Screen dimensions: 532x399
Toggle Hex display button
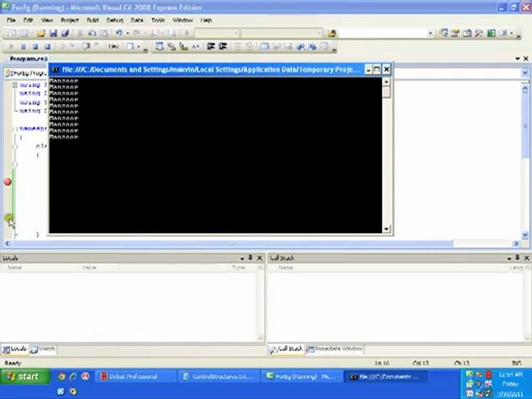114,47
